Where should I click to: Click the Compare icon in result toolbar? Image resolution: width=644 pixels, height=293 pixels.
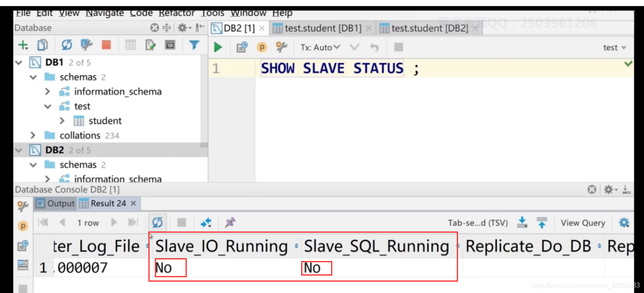tap(206, 222)
